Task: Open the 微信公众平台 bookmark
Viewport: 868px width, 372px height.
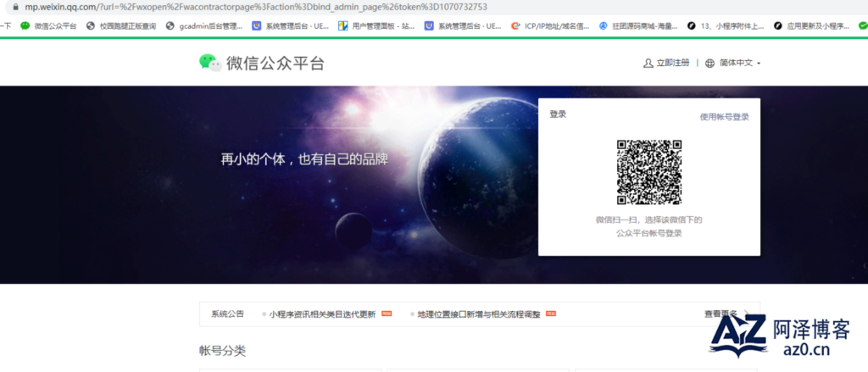Action: point(48,25)
